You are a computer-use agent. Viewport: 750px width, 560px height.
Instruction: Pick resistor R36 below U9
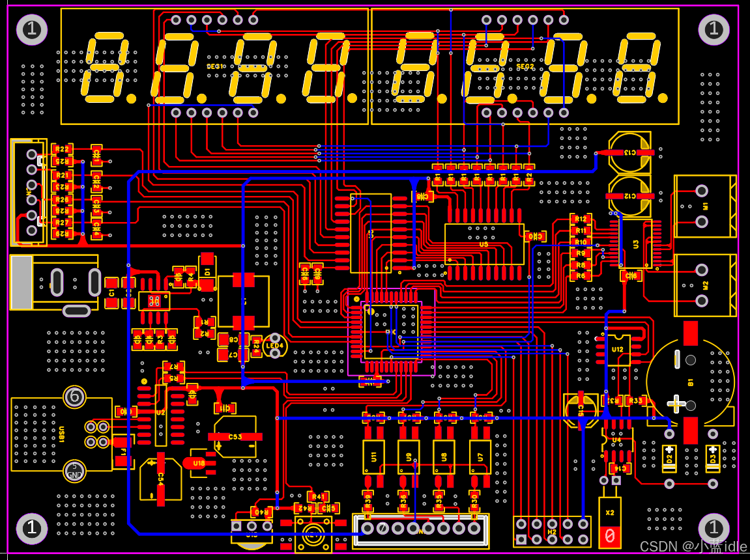click(x=403, y=501)
